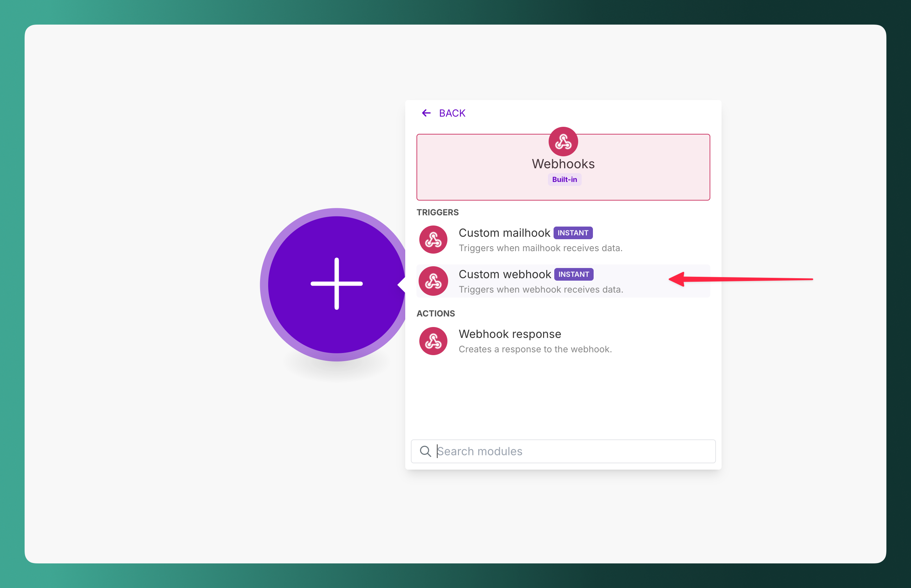Screen dimensions: 911x588
Task: Click the TRIGGERS section heading
Action: tap(437, 212)
